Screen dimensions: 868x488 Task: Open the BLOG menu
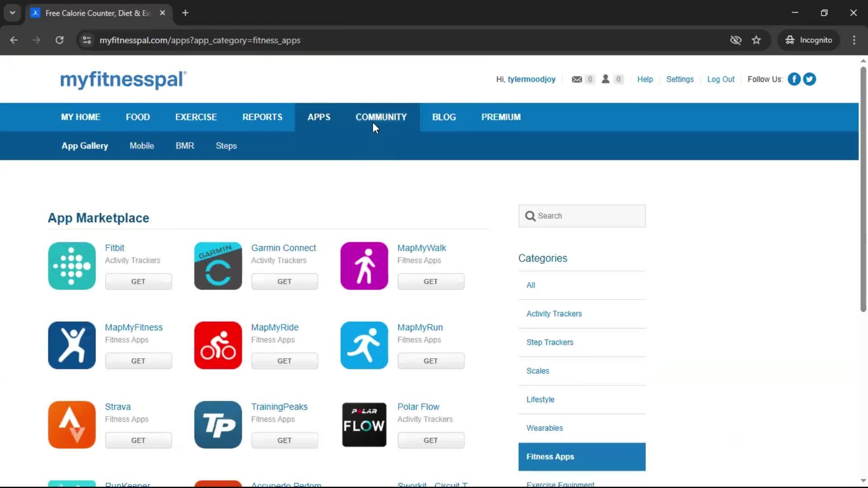click(444, 117)
